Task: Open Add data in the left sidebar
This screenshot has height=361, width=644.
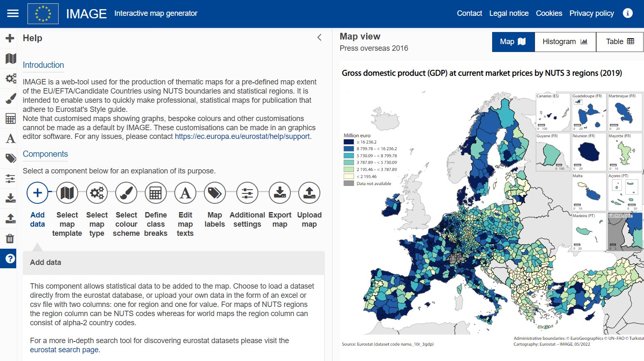Action: (x=10, y=39)
